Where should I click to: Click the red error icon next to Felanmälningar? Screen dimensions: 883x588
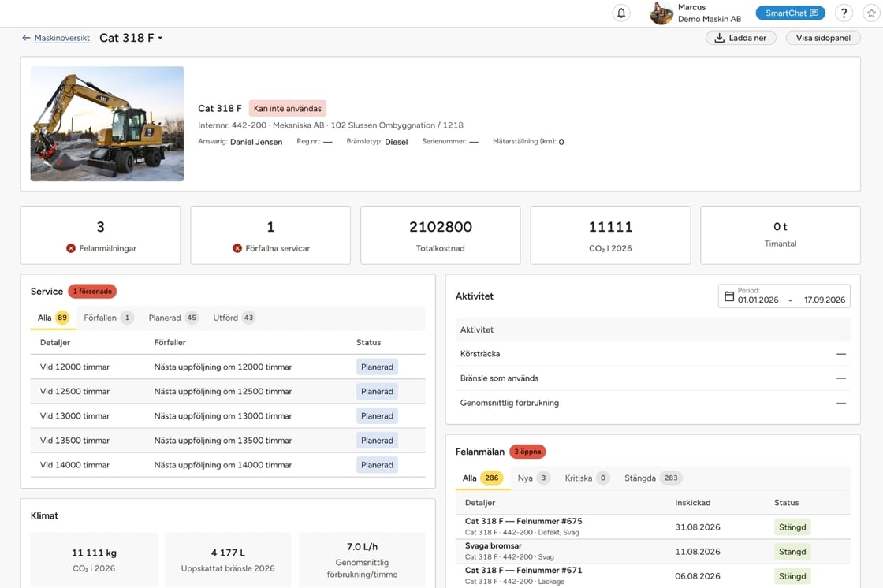coord(71,248)
